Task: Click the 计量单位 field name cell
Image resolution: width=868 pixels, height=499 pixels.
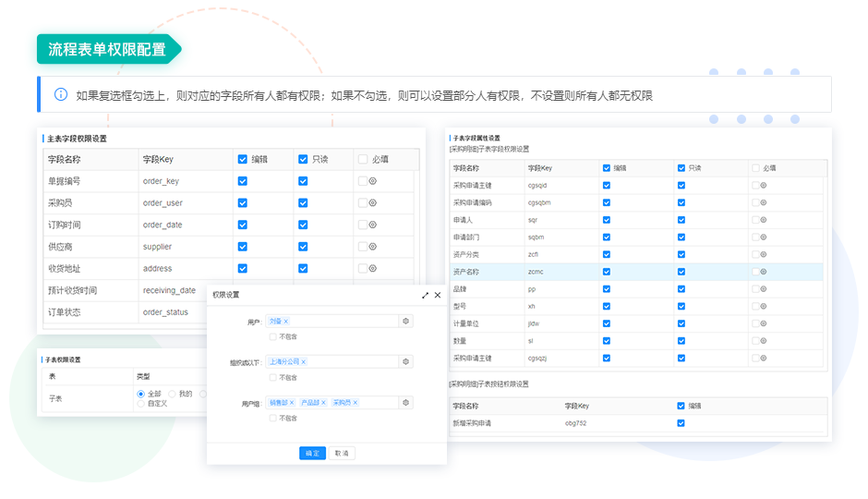Action: (466, 323)
